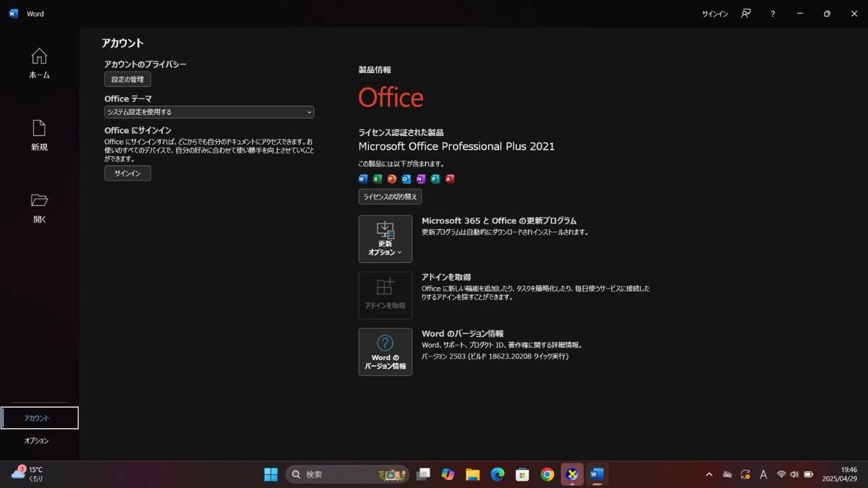Open 更新オプション dropdown button

385,239
